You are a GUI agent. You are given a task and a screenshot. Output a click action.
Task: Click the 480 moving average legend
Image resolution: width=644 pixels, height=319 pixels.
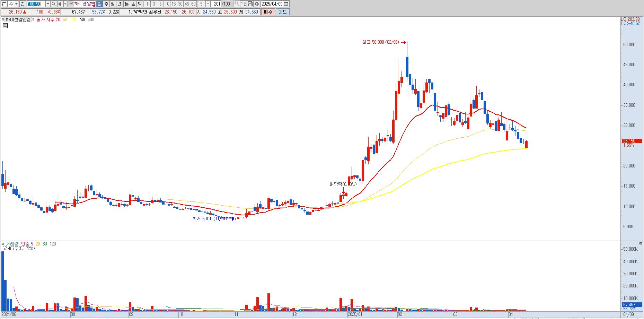[x=91, y=19]
